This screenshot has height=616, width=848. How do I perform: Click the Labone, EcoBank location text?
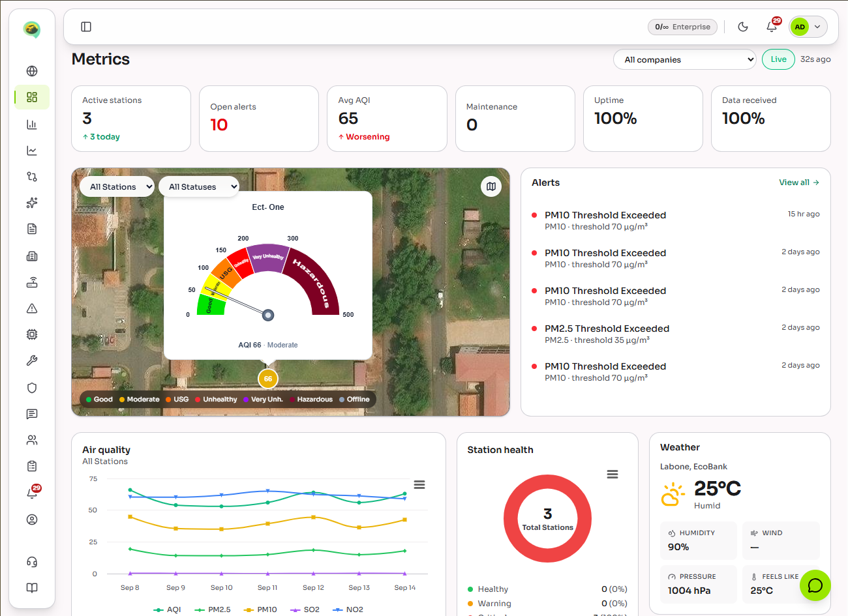coord(693,467)
